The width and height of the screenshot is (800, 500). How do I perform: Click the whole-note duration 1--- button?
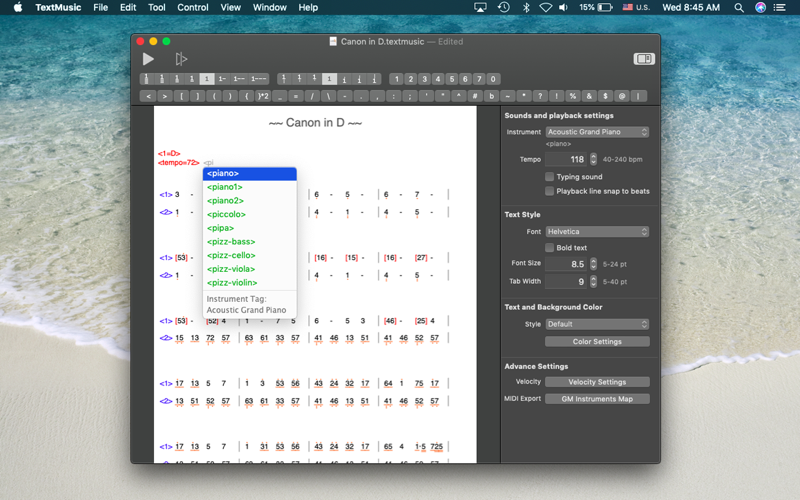click(259, 79)
